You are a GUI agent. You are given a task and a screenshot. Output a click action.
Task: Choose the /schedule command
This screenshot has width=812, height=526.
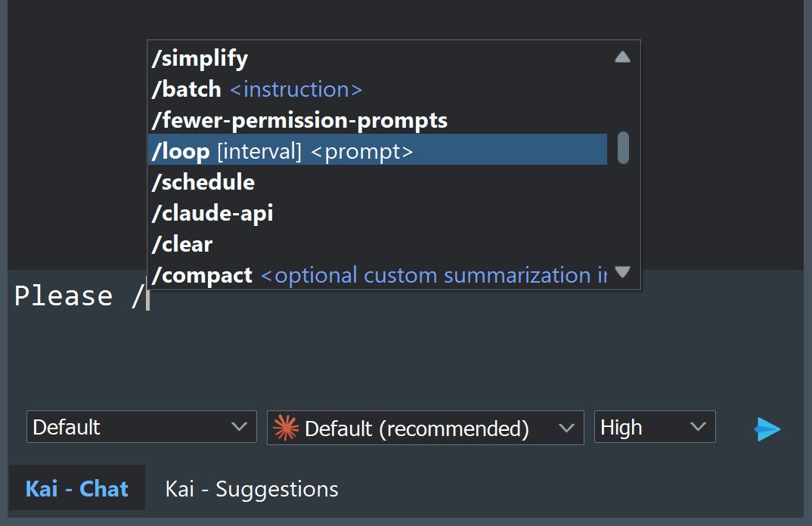tap(377, 181)
